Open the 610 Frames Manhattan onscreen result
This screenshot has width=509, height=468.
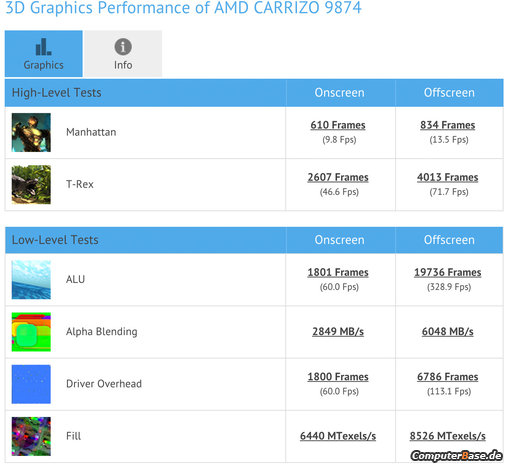coord(338,125)
